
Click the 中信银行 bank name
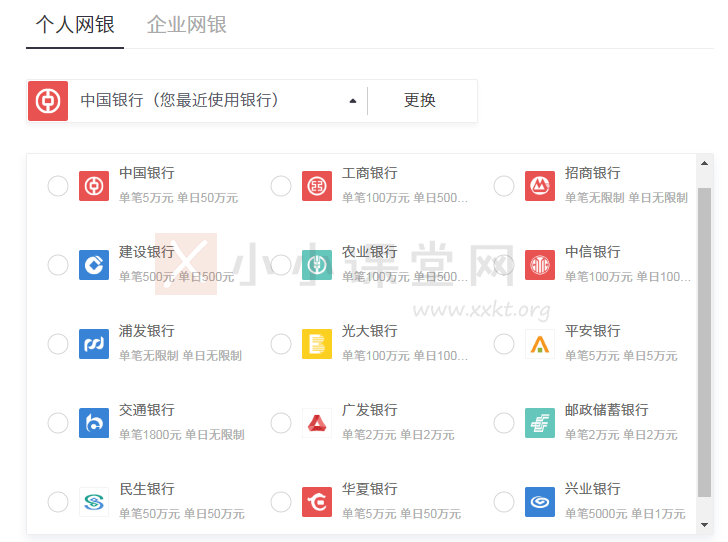592,252
